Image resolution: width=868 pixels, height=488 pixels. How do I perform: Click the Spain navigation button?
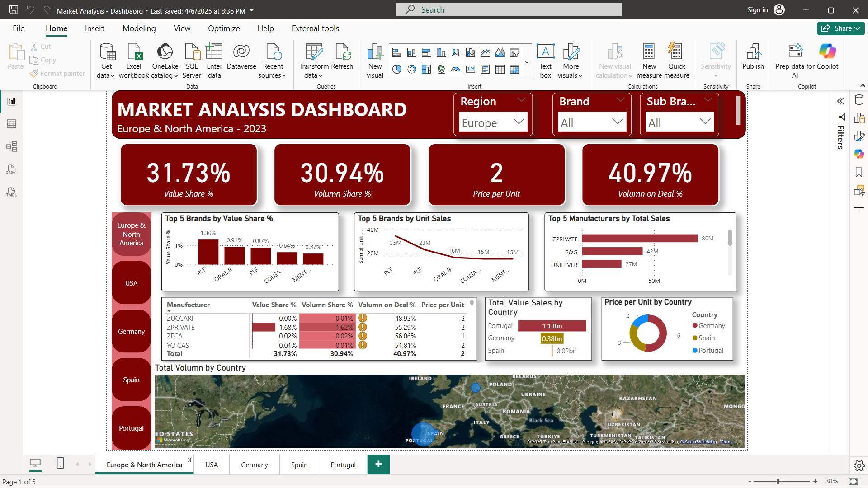point(131,380)
